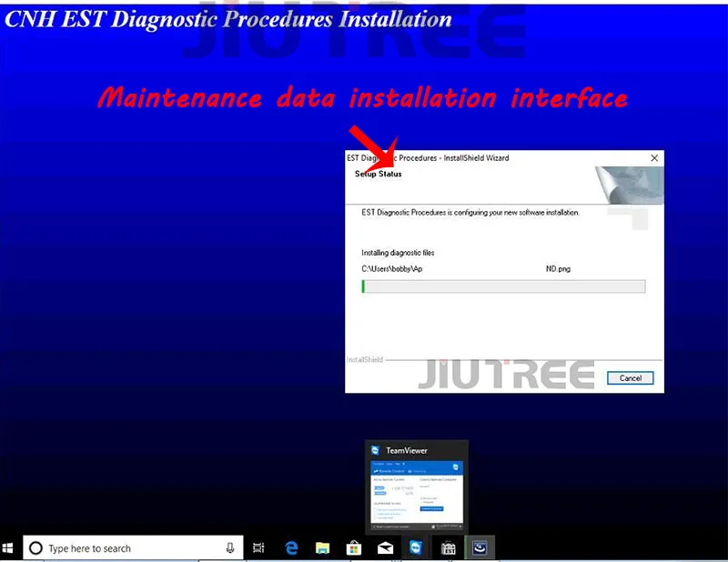Viewport: 728px width, 562px height.
Task: Open Microsoft Store from the taskbar
Action: [x=353, y=548]
